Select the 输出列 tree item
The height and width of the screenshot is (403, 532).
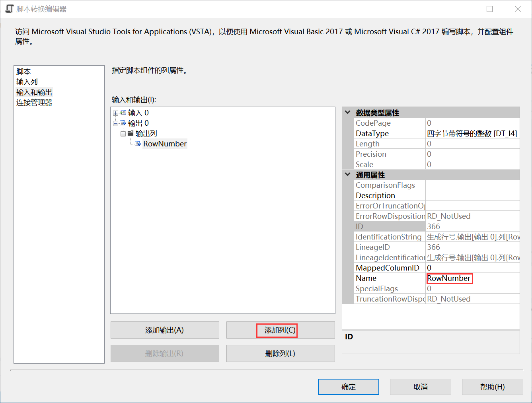pos(146,133)
